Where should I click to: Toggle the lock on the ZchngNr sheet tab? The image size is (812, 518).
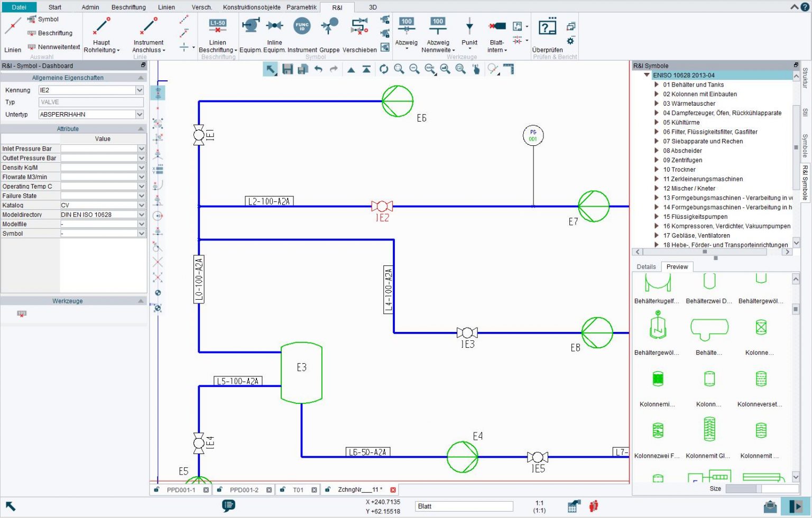pyautogui.click(x=328, y=489)
